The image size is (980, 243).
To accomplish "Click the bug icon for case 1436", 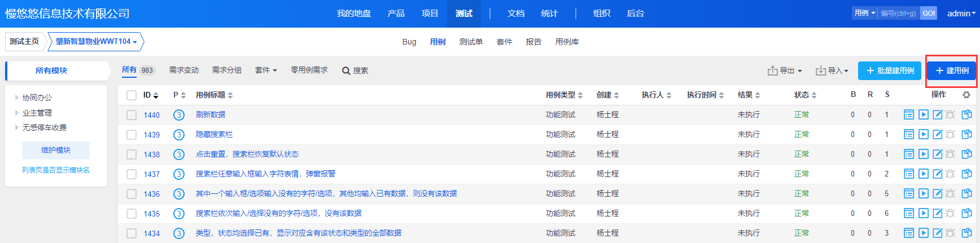I will point(951,194).
